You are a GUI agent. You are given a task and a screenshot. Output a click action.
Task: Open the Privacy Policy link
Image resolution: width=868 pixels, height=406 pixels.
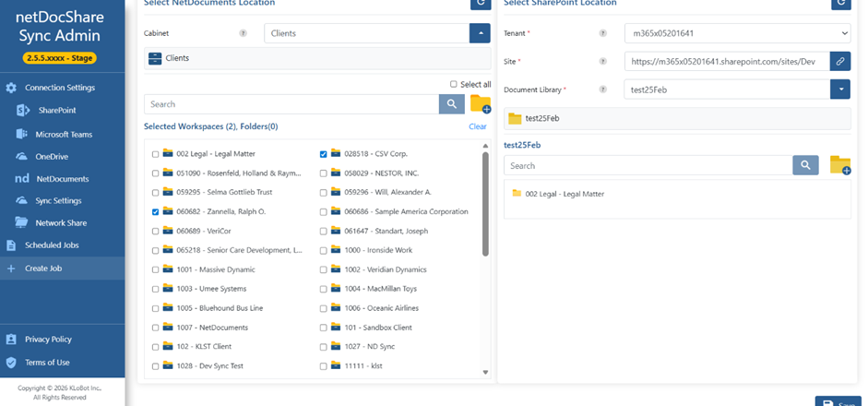click(48, 340)
